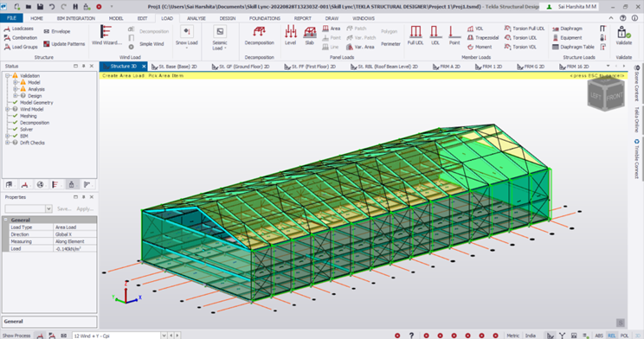This screenshot has height=339, width=644.
Task: Select the Moment load tool
Action: (x=480, y=47)
